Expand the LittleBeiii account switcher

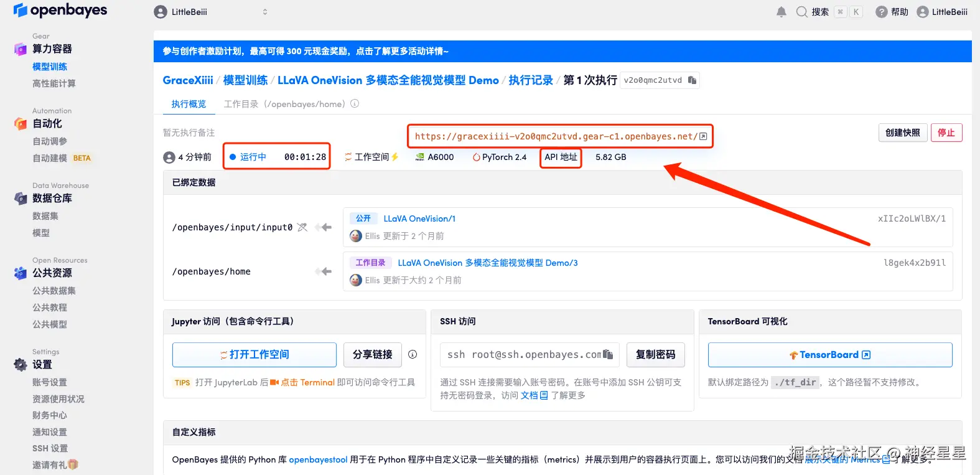265,12
